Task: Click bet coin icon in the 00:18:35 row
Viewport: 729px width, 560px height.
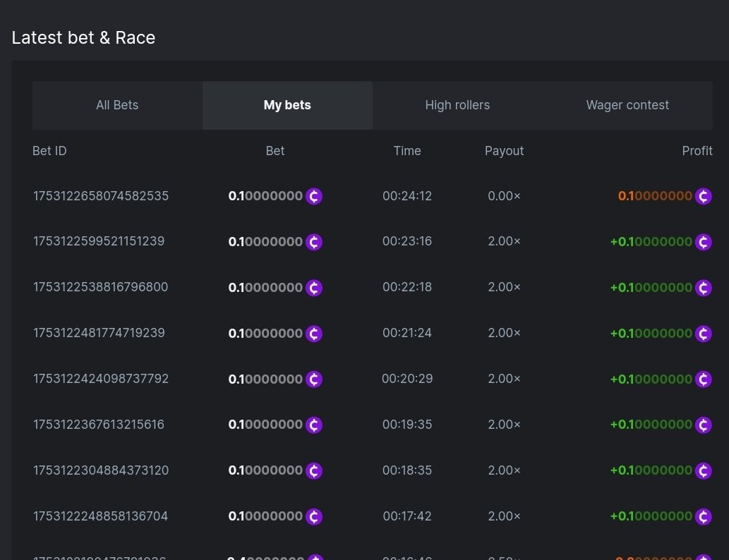Action: tap(314, 471)
